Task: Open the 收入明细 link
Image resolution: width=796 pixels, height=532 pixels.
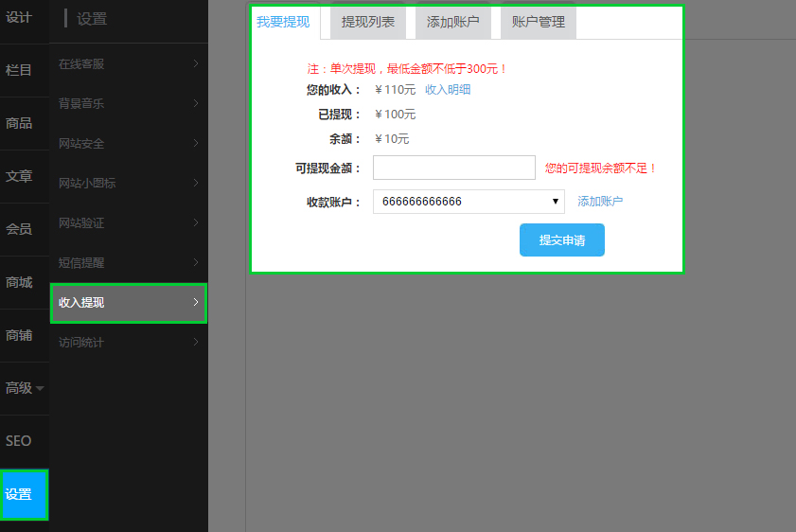Action: 448,90
